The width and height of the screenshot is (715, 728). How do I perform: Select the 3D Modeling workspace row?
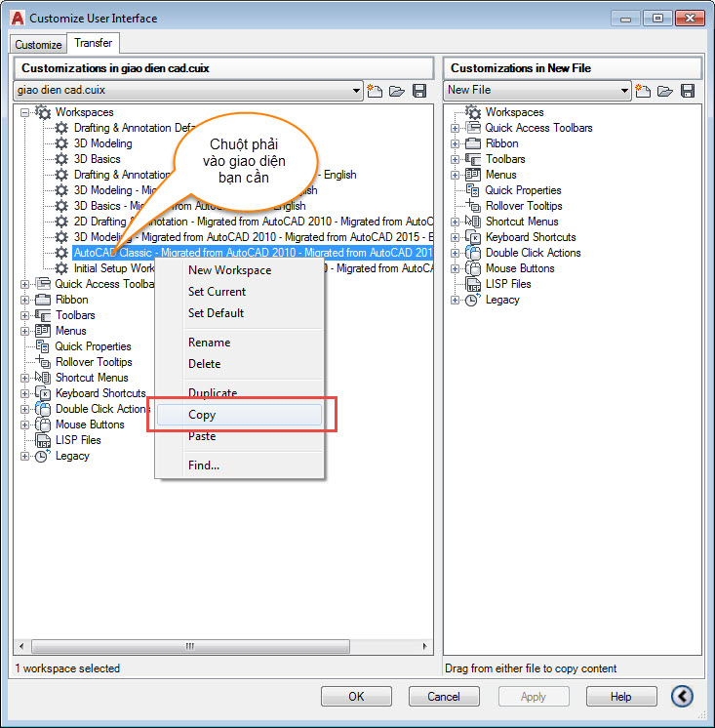pos(102,143)
